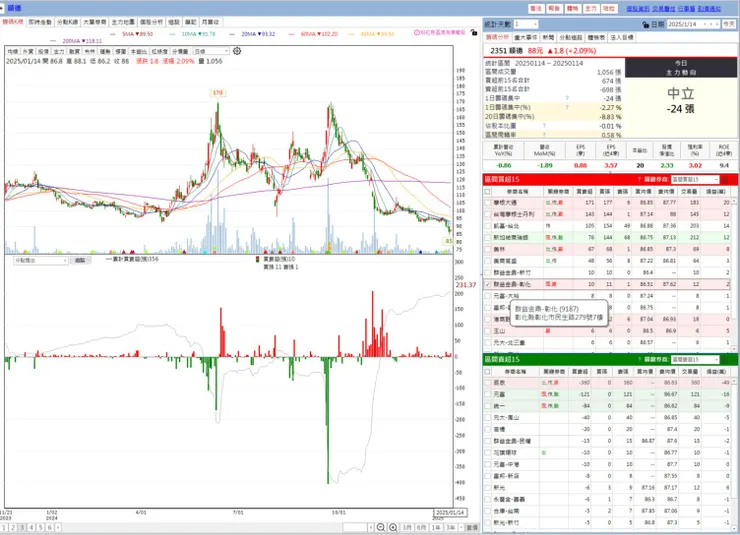Click the lock icon above the chart

click(x=474, y=33)
